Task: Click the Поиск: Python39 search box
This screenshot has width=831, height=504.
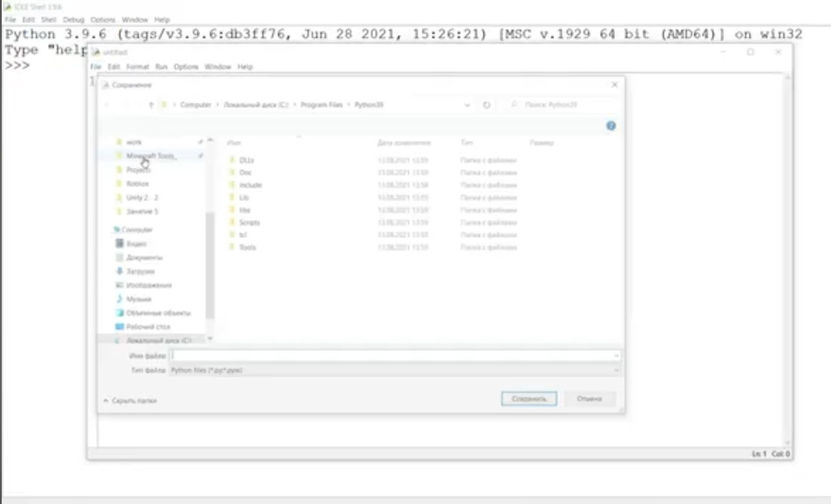Action: (x=562, y=104)
